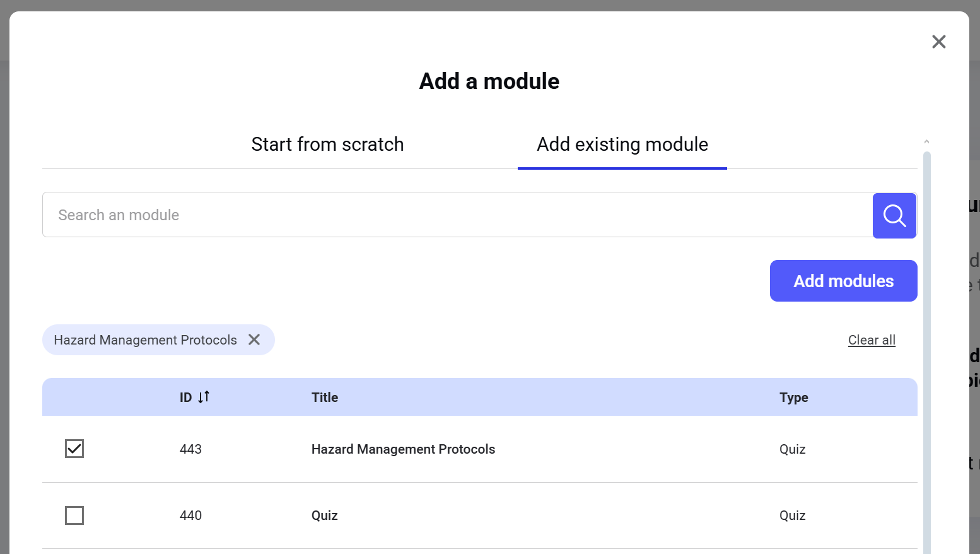This screenshot has height=554, width=980.
Task: Click the Quiz title in row 440
Action: 325,516
